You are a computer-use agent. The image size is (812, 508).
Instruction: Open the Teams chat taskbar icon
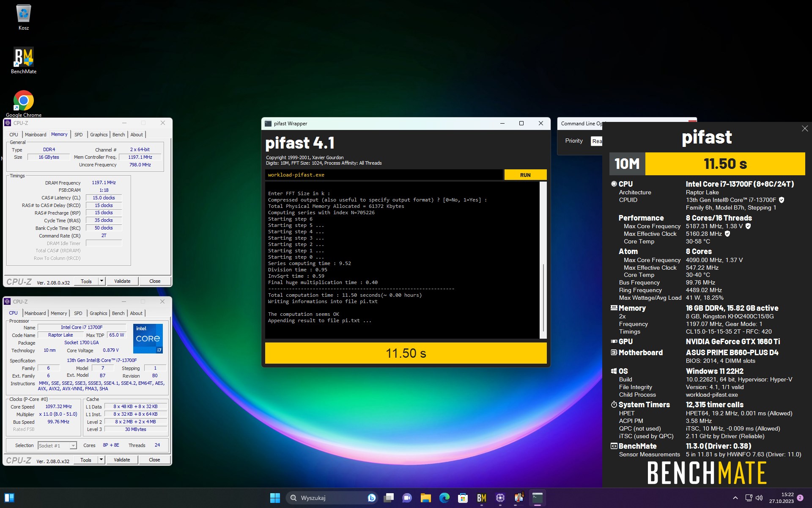pos(407,498)
